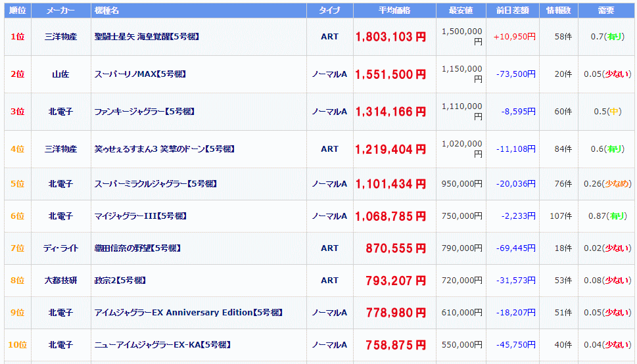This screenshot has width=637, height=364.
Task: Open 聖闘士星矢 海皇覚醒【5号機】 machine link
Action: 147,37
